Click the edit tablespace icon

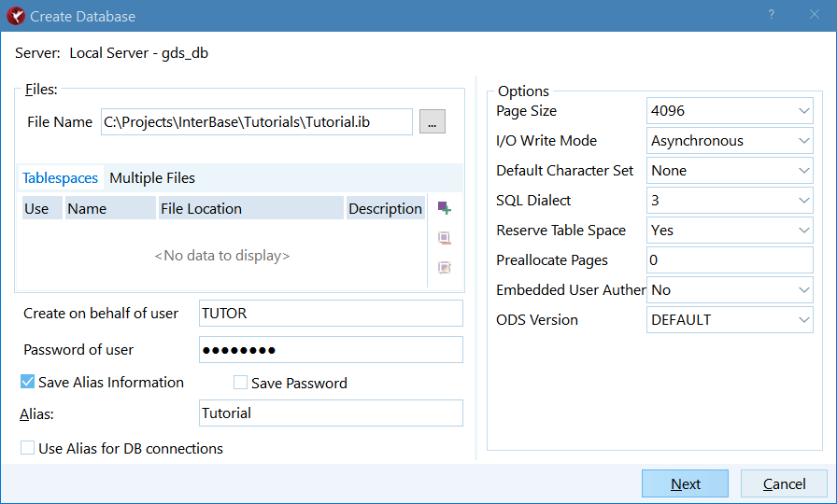coord(444,268)
